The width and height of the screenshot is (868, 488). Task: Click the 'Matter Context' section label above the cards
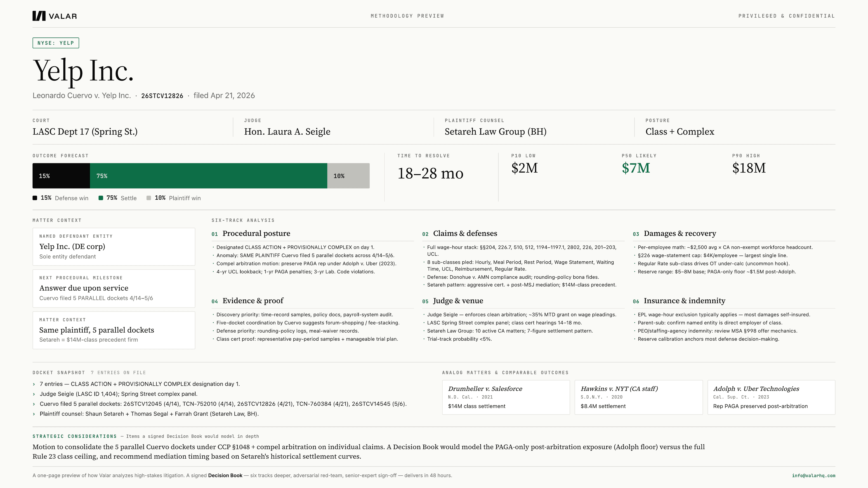[x=57, y=220]
